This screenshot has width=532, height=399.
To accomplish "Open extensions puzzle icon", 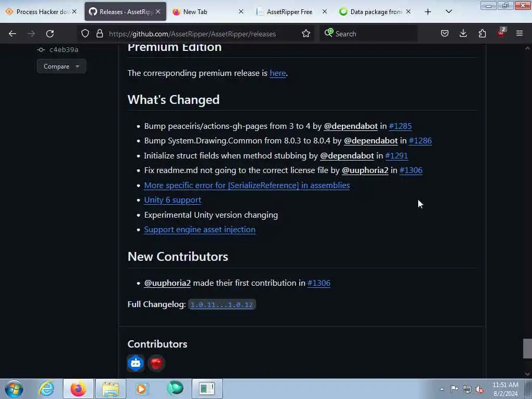I will pos(482,34).
